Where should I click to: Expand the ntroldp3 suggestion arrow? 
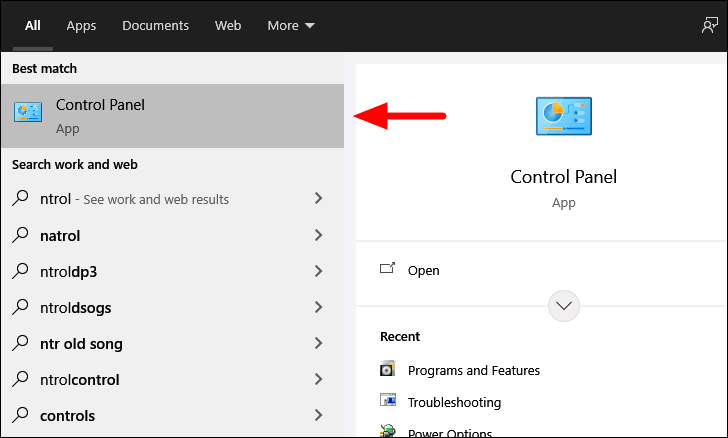[318, 271]
